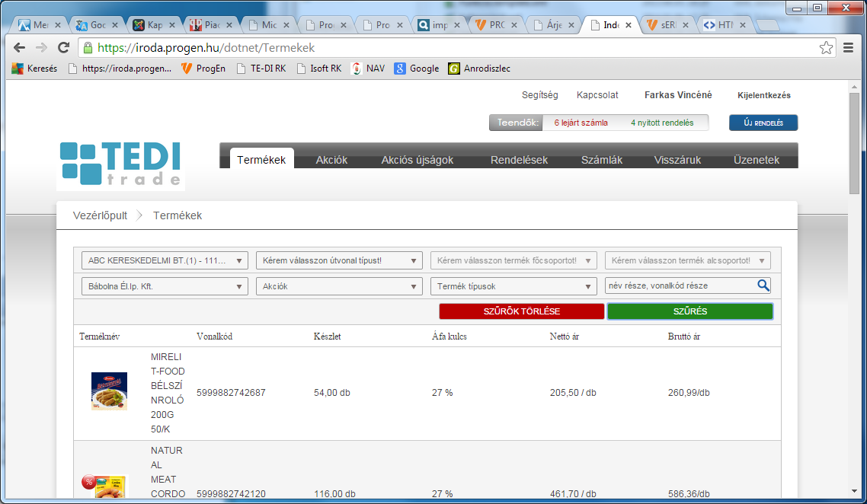Expand the ABC KERESKEDELMI BT. partner dropdown
The width and height of the screenshot is (867, 504).
click(x=165, y=260)
